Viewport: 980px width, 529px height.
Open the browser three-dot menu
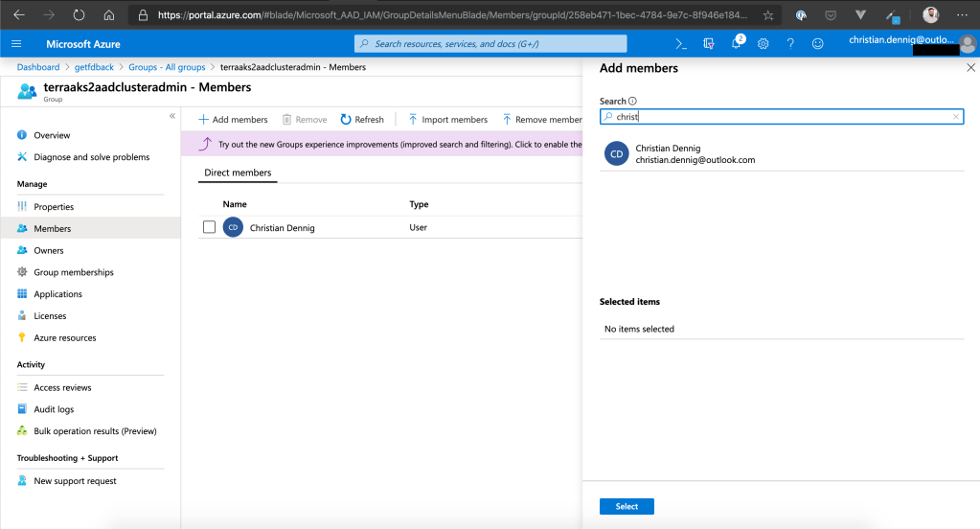click(x=962, y=15)
